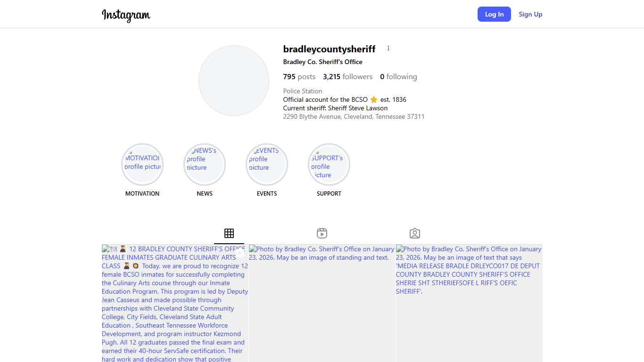Select the Posts grid tab

tap(229, 233)
